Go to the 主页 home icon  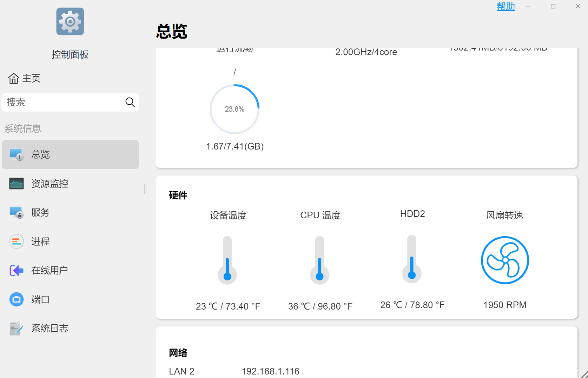pos(14,78)
